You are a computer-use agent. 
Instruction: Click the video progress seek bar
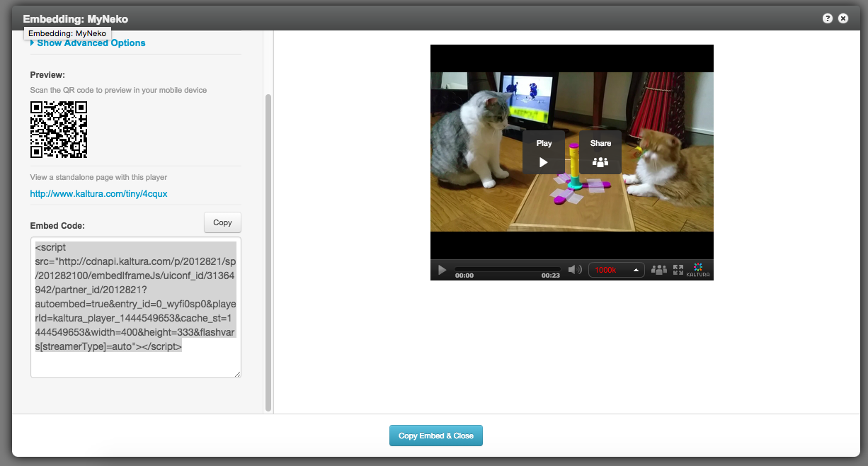(x=507, y=269)
